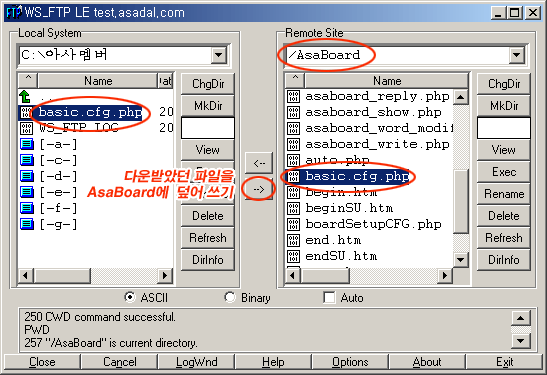Click download arrow <-- button
The height and width of the screenshot is (375, 547).
[x=259, y=163]
